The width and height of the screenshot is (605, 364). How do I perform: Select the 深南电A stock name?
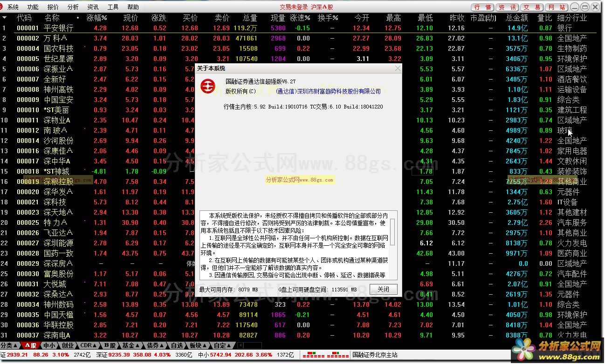coord(57,335)
